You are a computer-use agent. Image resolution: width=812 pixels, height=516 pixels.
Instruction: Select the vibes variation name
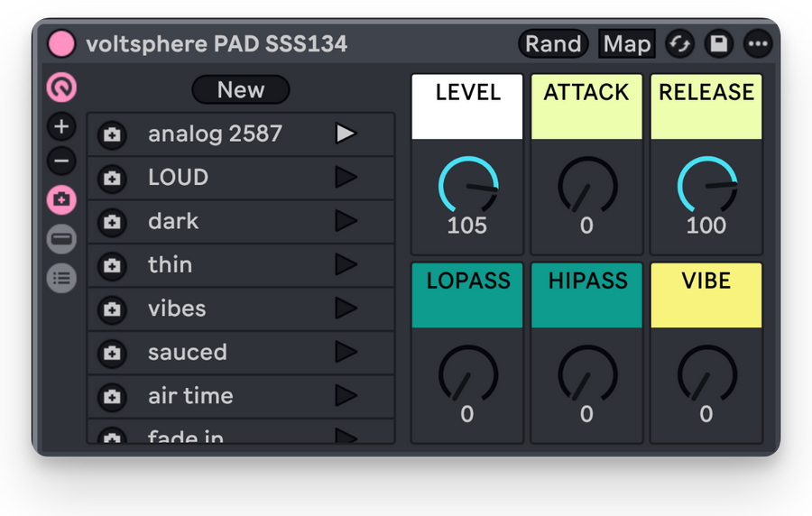(x=177, y=309)
